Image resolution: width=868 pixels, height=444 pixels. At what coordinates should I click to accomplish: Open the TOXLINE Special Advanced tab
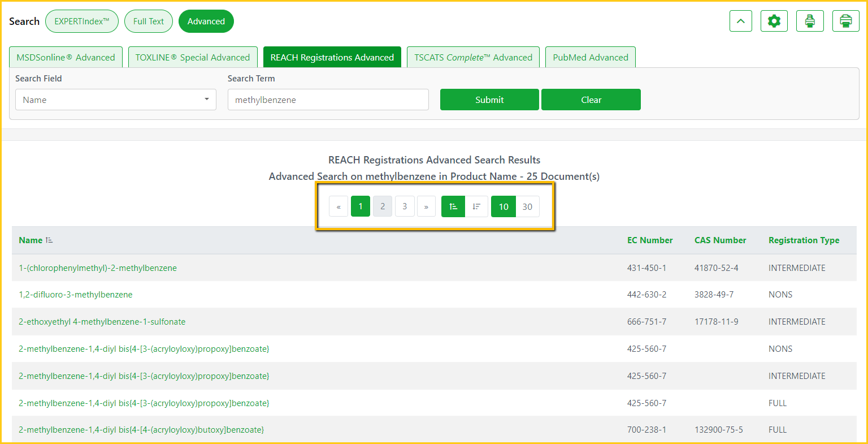pos(193,57)
